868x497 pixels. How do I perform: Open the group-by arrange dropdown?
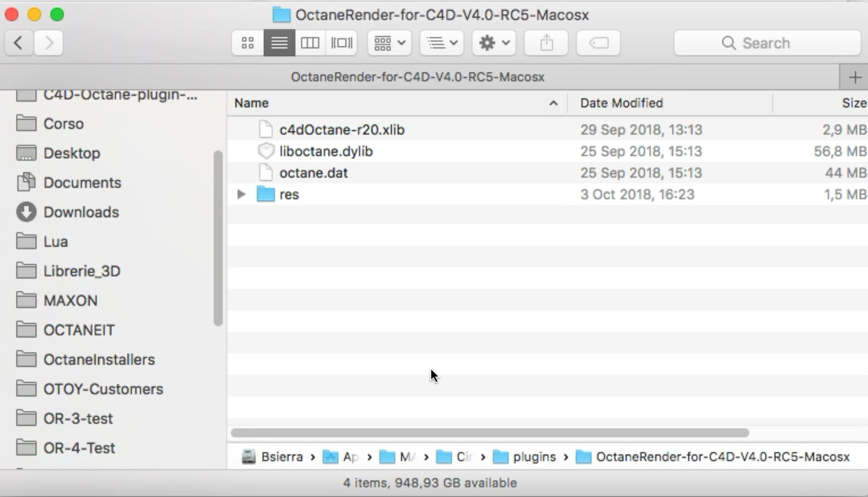coord(389,43)
